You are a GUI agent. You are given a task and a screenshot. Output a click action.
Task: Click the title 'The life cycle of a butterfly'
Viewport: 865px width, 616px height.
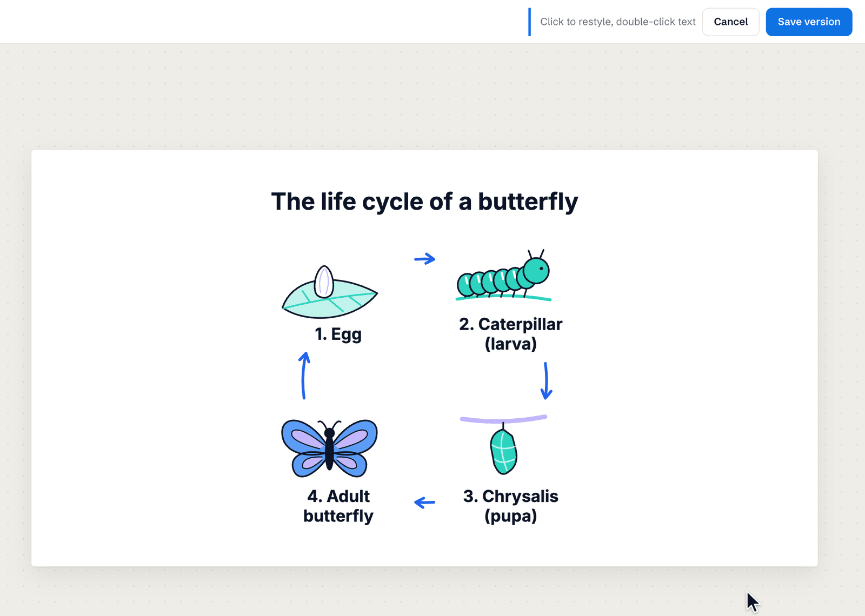coord(424,202)
